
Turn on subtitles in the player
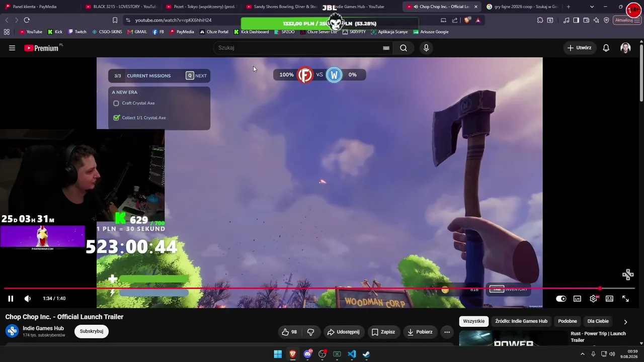(x=577, y=299)
